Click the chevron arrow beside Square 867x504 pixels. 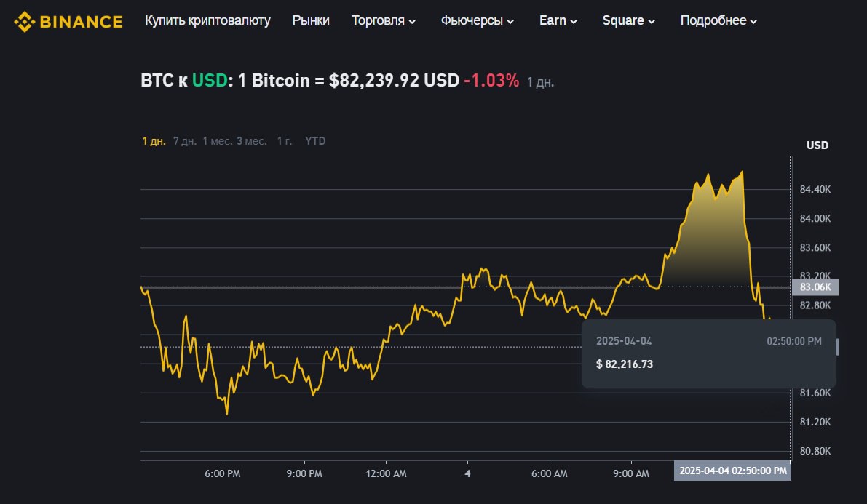click(x=651, y=21)
